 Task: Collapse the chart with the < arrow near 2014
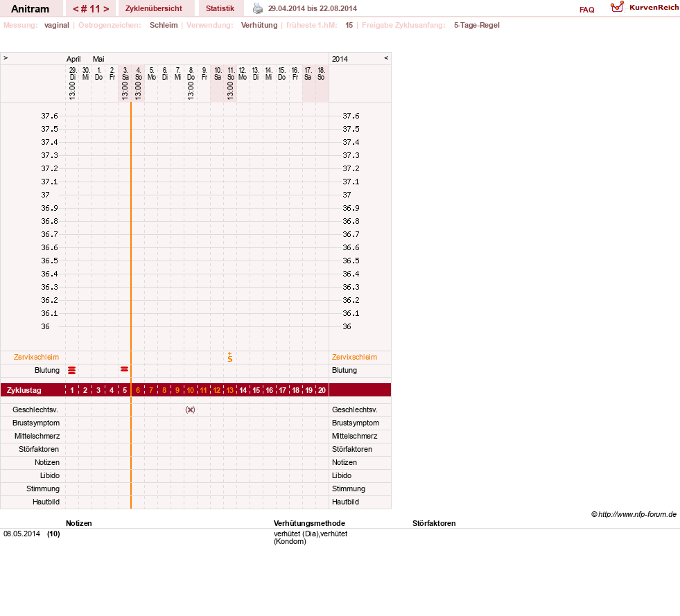pyautogui.click(x=386, y=58)
